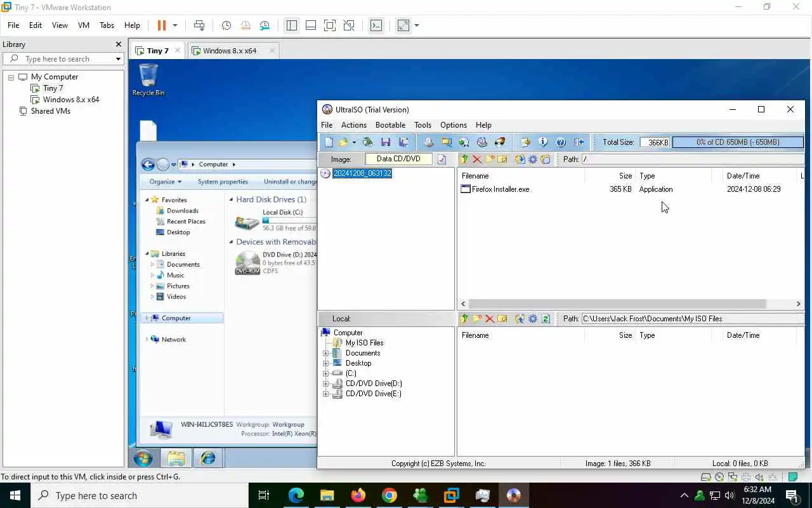Click the Up green arrow in Image pane toolbar
This screenshot has height=508, width=812.
pos(464,159)
